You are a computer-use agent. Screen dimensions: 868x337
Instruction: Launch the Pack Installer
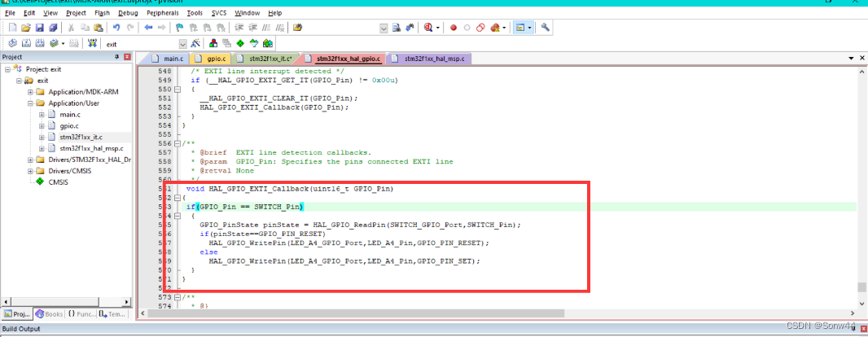pyautogui.click(x=268, y=43)
